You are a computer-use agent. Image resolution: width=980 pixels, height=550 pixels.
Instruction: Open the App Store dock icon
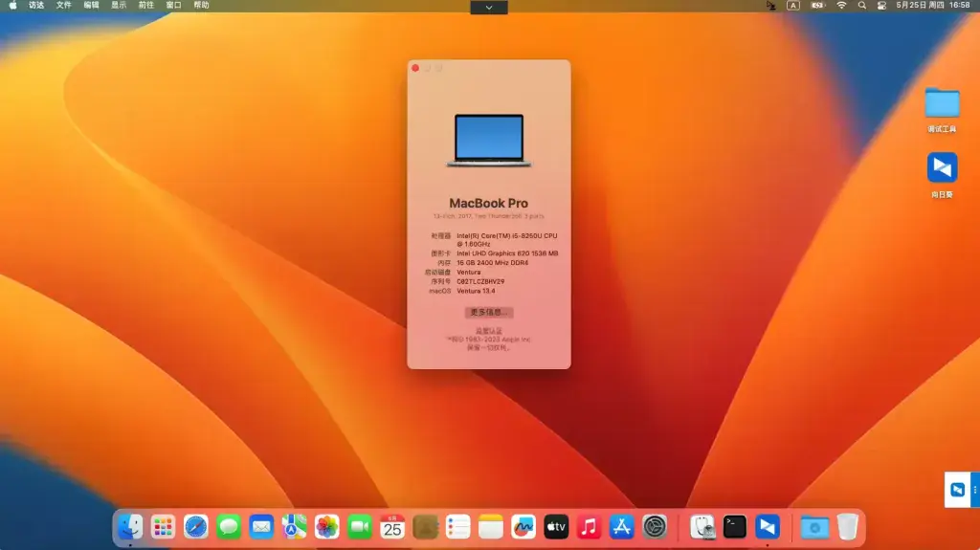(x=621, y=527)
